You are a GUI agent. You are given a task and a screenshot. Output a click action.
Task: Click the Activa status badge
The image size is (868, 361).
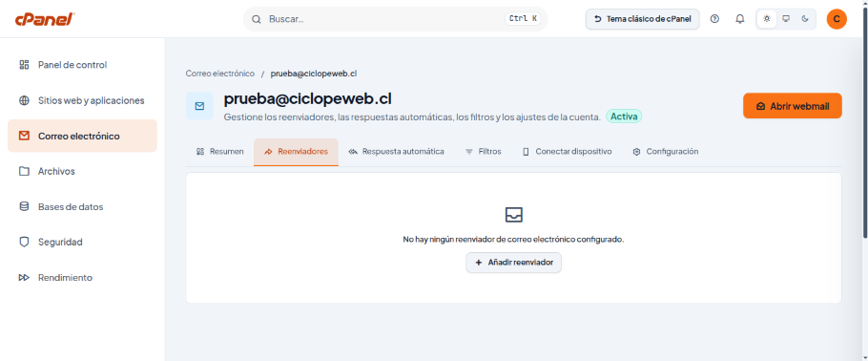tap(624, 117)
